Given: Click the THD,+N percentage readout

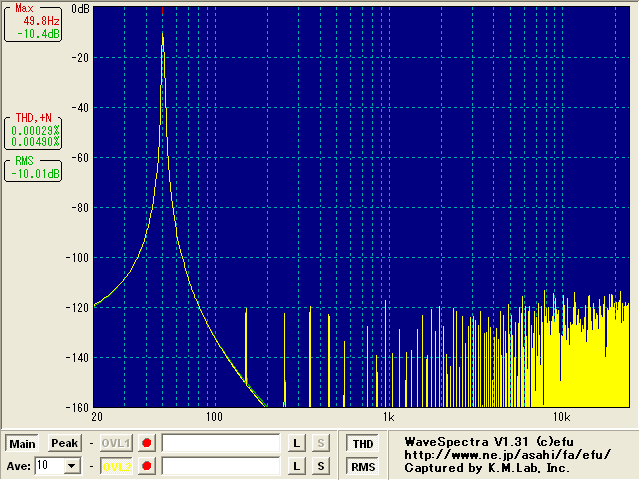Looking at the screenshot, I should click(33, 133).
